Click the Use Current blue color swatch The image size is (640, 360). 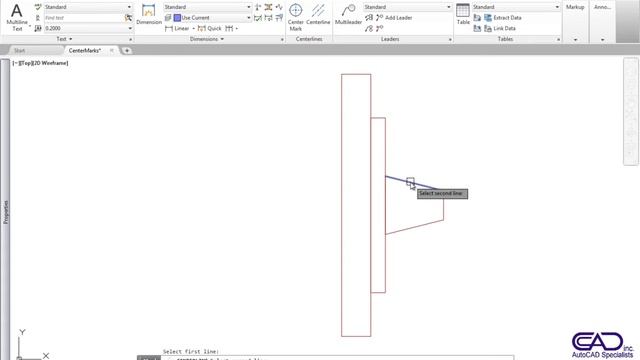click(177, 18)
